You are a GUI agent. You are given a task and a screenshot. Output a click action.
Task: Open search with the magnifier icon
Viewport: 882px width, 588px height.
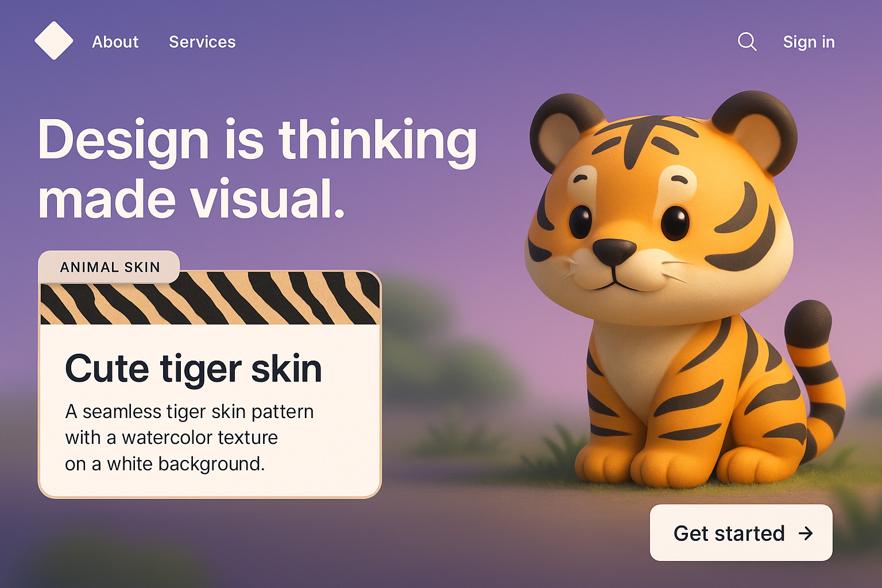click(747, 41)
